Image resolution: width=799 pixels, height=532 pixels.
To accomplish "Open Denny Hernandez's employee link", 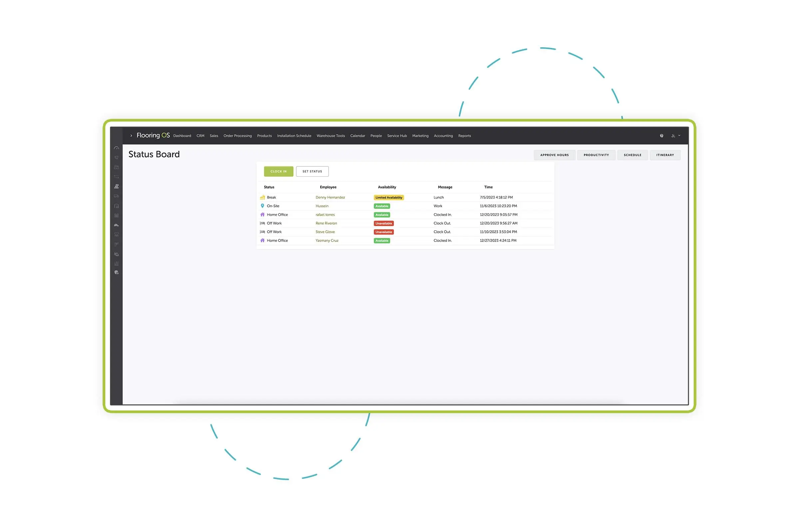I will point(330,197).
